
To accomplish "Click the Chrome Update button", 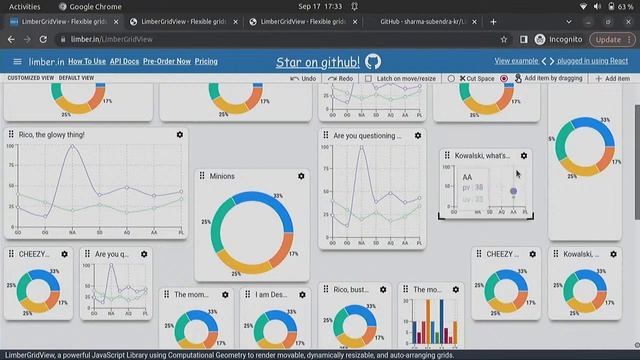I will (608, 40).
